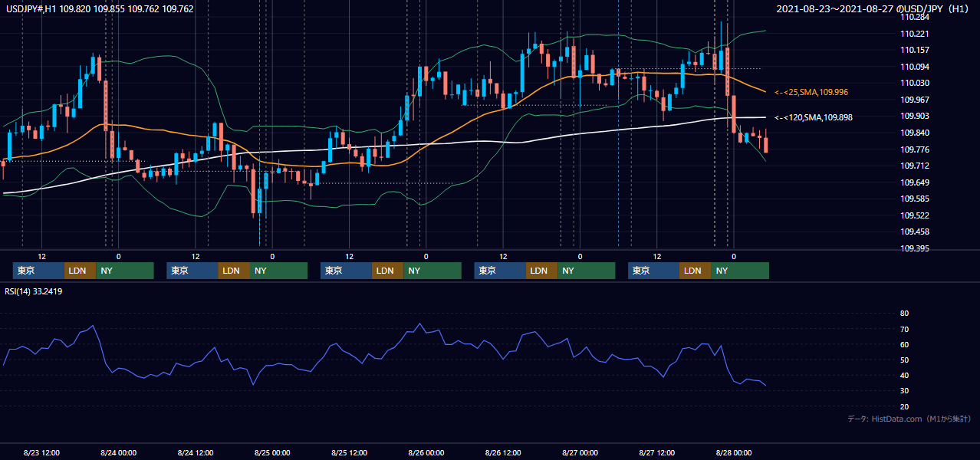Click price axis value 109.395
The width and height of the screenshot is (980, 460).
click(x=914, y=248)
